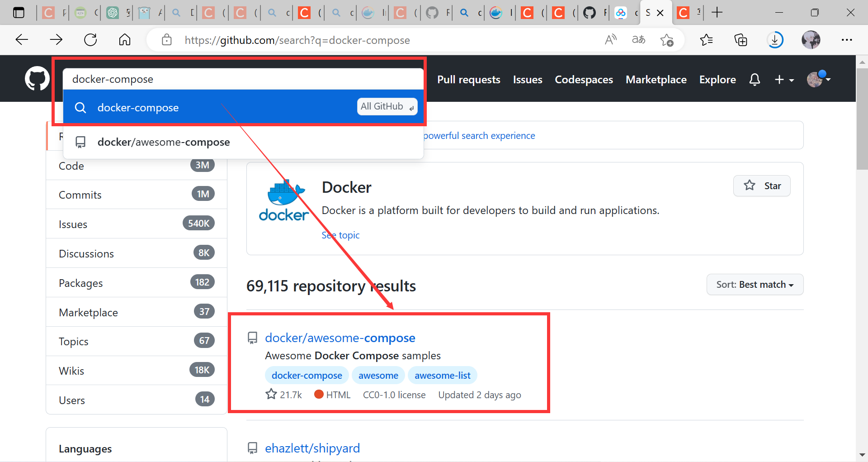The width and height of the screenshot is (868, 462).
Task: Click the scrollbar down arrow
Action: 862,455
